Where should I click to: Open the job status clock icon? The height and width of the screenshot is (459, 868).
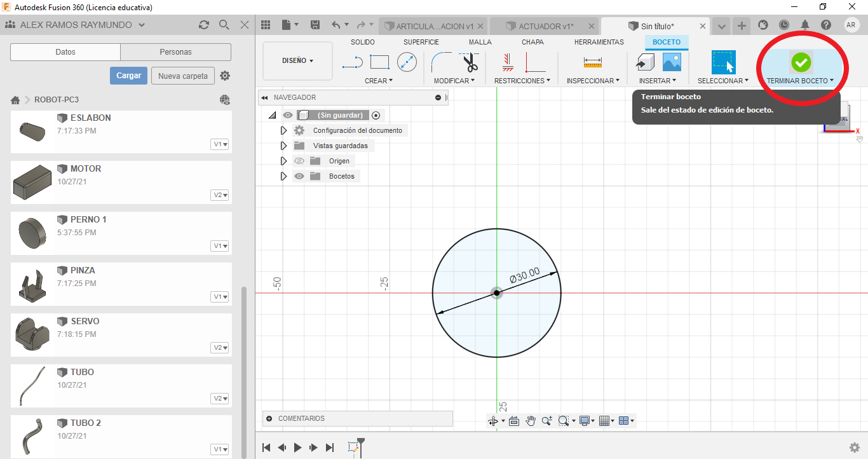784,25
